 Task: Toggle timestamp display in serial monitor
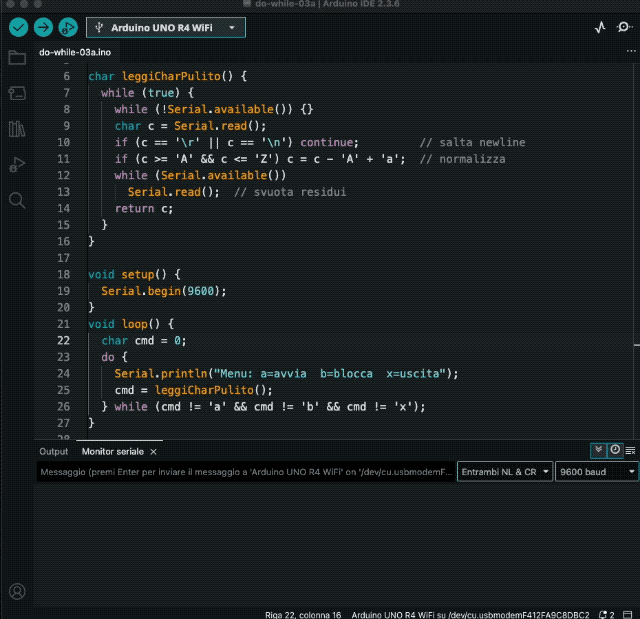coord(614,451)
